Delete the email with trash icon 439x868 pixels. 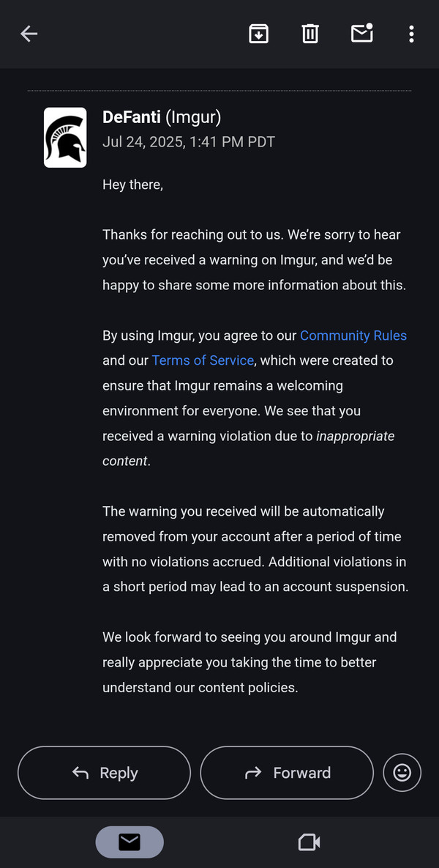point(310,34)
